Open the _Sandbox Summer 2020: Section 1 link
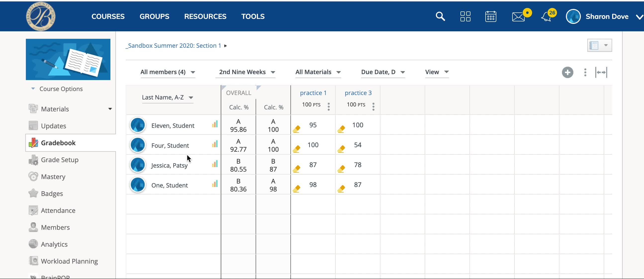Viewport: 644px width, 279px height. 173,46
